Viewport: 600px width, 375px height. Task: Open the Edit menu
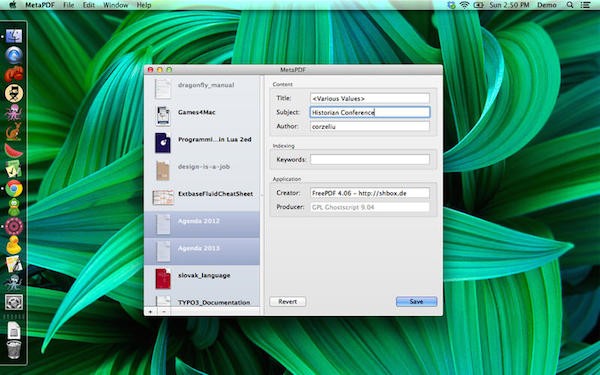coord(89,5)
